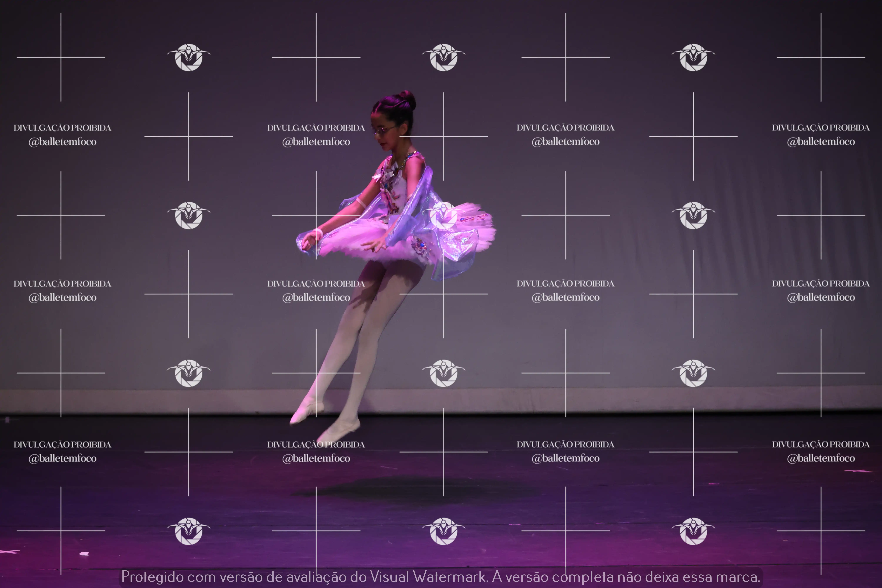Click the top-center watermark logo above the dancer
The height and width of the screenshot is (588, 882).
point(444,57)
